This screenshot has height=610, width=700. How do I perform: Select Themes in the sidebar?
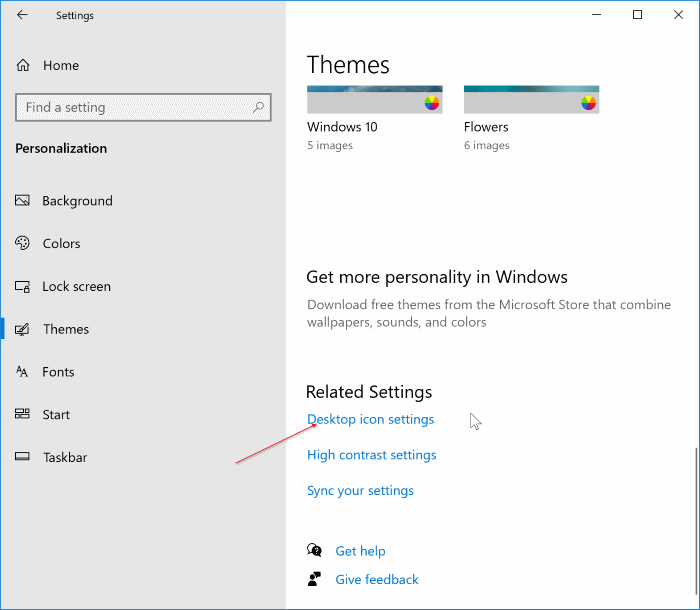[66, 329]
